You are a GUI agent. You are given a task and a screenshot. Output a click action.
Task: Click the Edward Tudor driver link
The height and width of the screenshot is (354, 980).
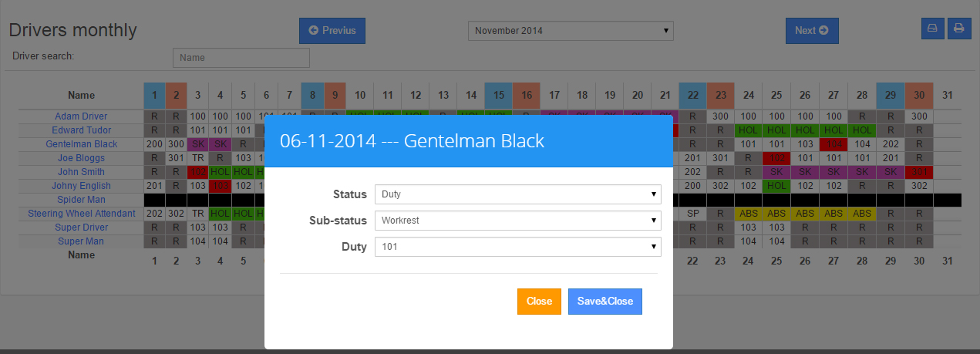(x=81, y=130)
